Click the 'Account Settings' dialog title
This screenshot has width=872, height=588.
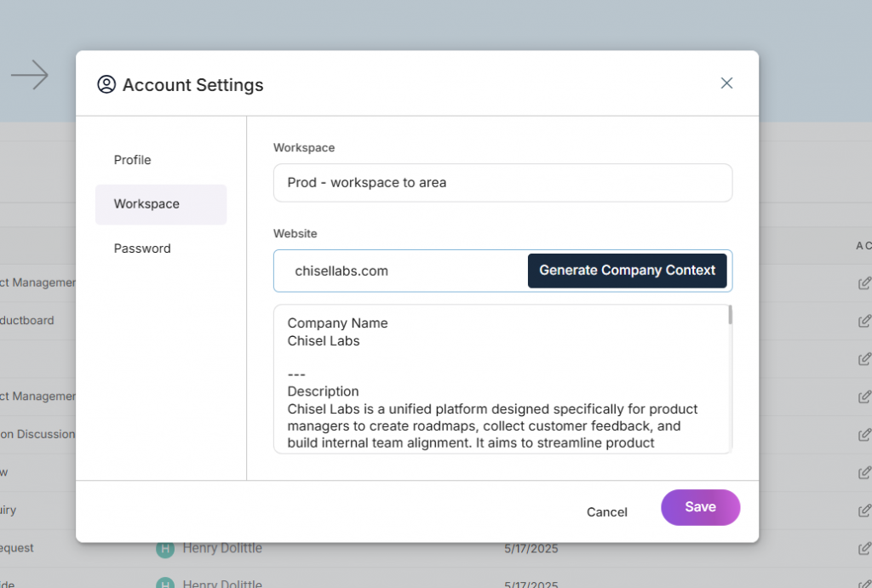[193, 84]
